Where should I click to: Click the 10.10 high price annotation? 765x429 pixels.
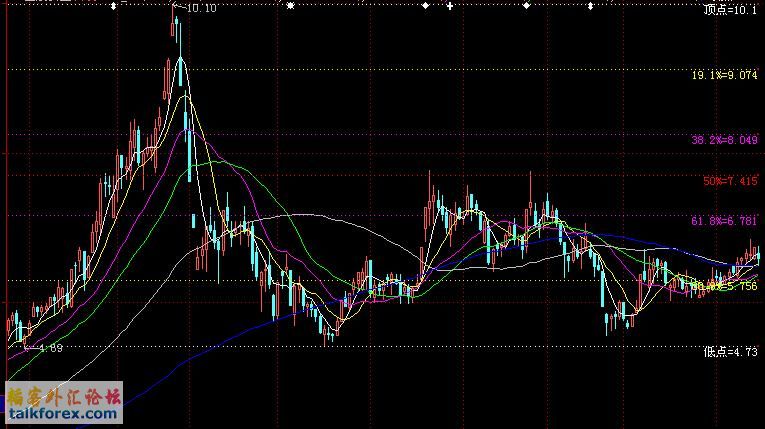(x=201, y=8)
